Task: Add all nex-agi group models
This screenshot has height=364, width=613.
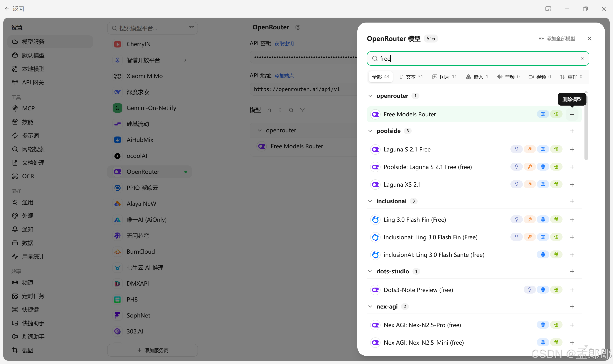Action: (572, 307)
